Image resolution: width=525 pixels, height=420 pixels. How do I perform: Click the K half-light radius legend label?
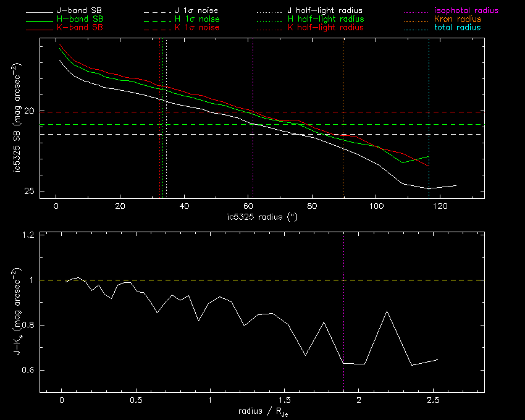325,28
